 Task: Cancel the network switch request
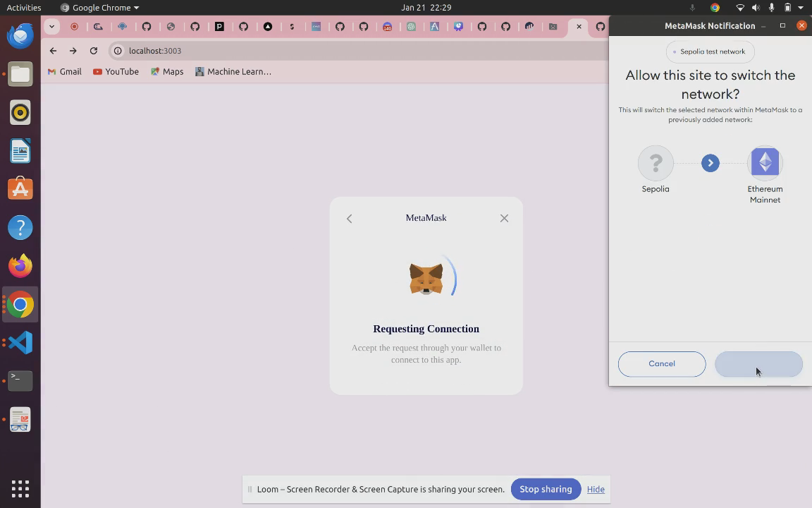(661, 364)
